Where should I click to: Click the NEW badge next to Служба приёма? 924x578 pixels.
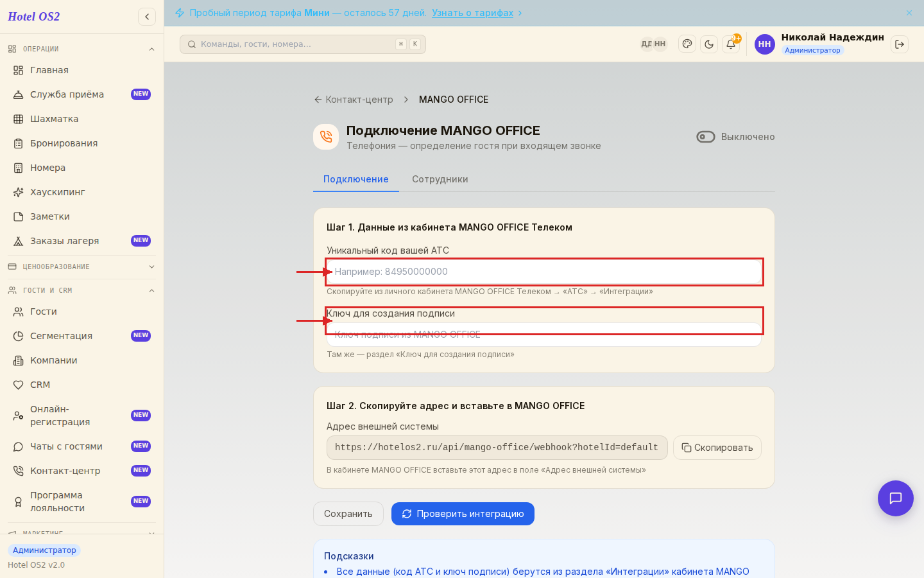[x=141, y=94]
